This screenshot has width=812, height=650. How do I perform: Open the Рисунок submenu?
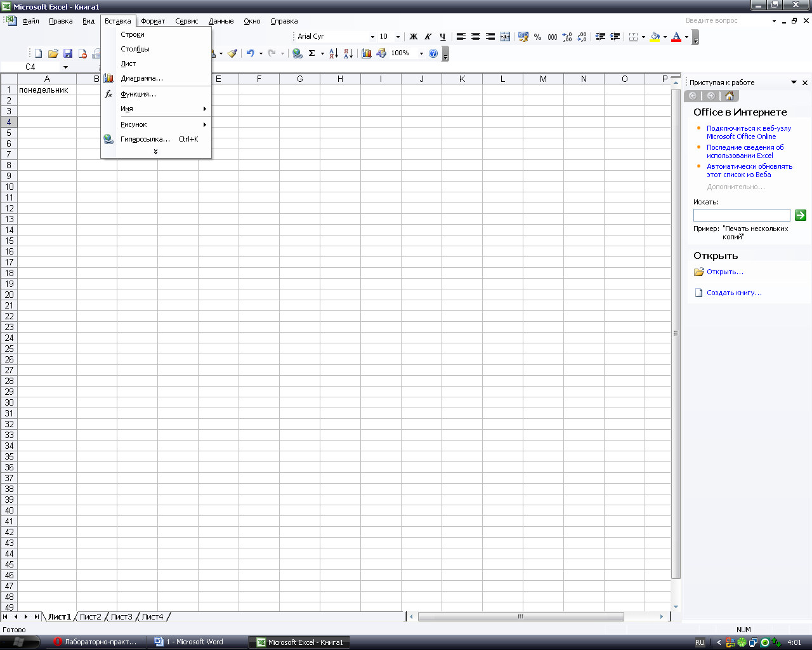156,124
